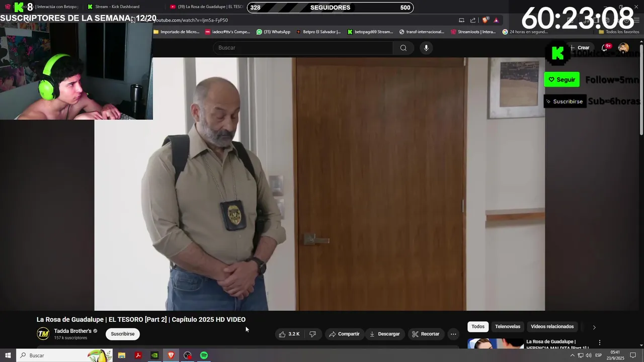644x362 pixels.
Task: Click the Recortar clip button
Action: [x=426, y=334]
